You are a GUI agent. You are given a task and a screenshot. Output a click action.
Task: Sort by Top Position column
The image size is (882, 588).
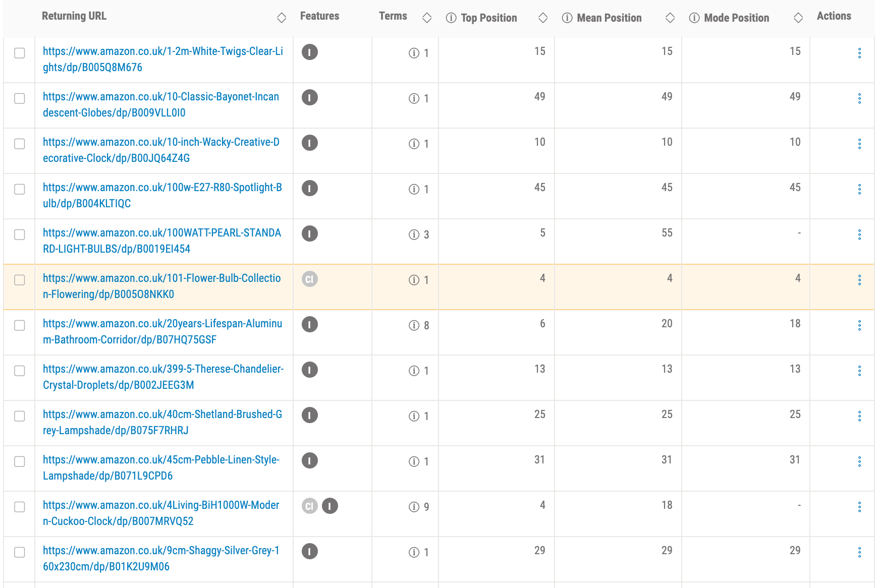click(543, 18)
